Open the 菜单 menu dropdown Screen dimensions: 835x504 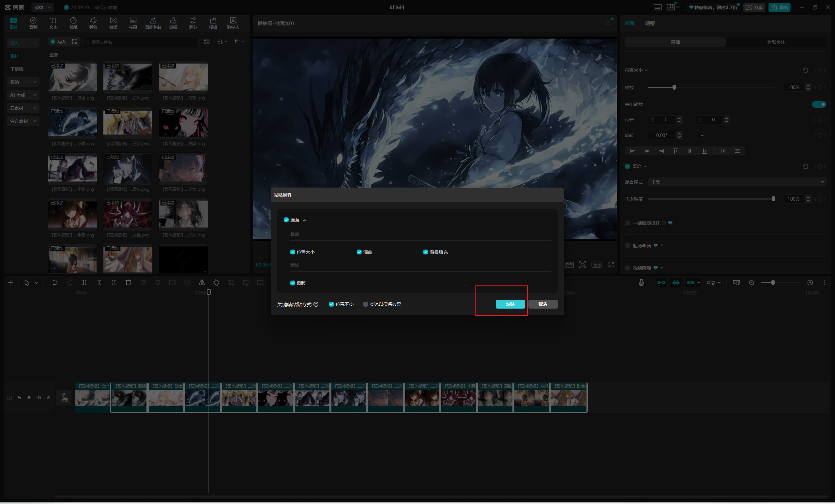(x=42, y=7)
